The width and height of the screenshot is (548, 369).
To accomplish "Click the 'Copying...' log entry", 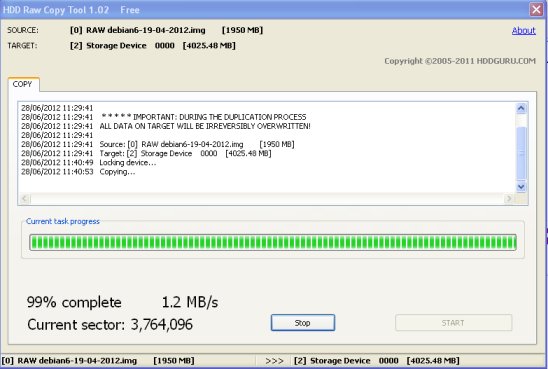I will (x=78, y=172).
